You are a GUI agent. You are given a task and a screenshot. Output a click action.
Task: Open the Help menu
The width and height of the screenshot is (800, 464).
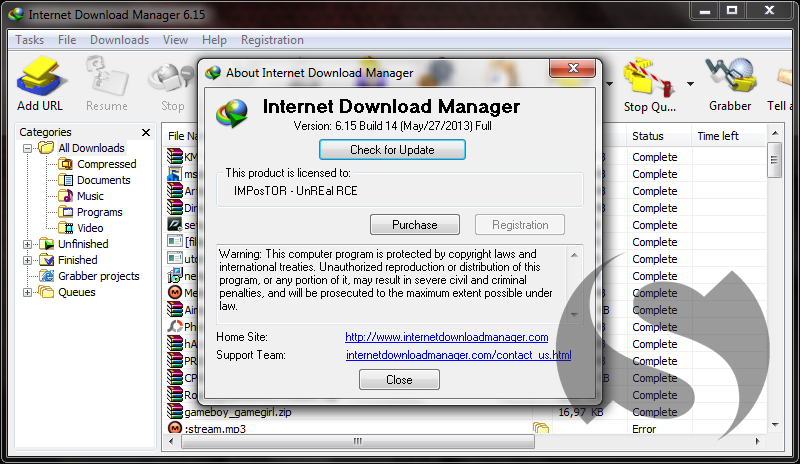pos(214,40)
